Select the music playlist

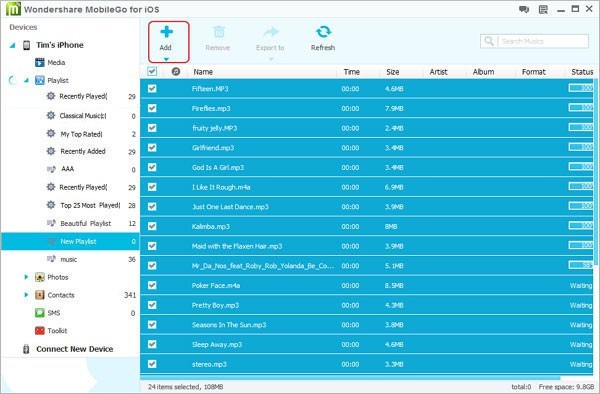pyautogui.click(x=68, y=259)
